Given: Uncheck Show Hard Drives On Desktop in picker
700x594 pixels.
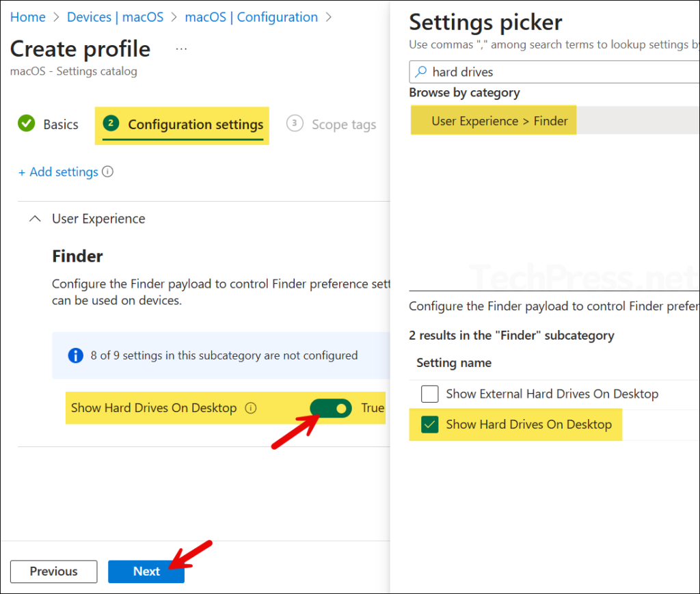Looking at the screenshot, I should [429, 424].
